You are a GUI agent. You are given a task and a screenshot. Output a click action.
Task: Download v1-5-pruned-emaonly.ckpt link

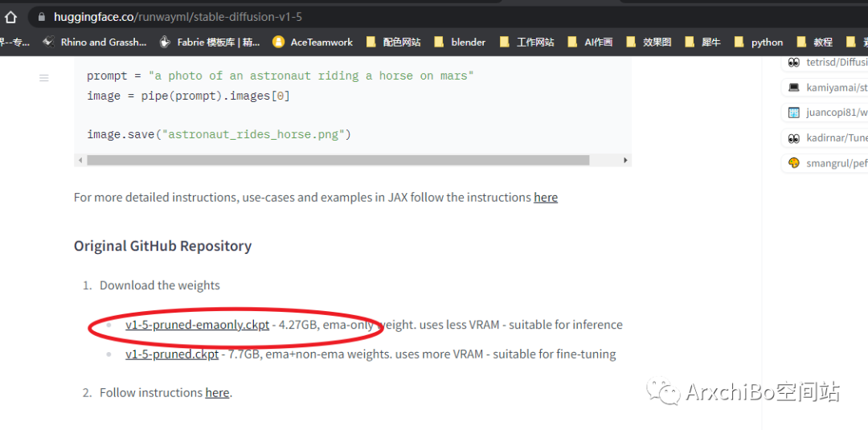tap(197, 325)
